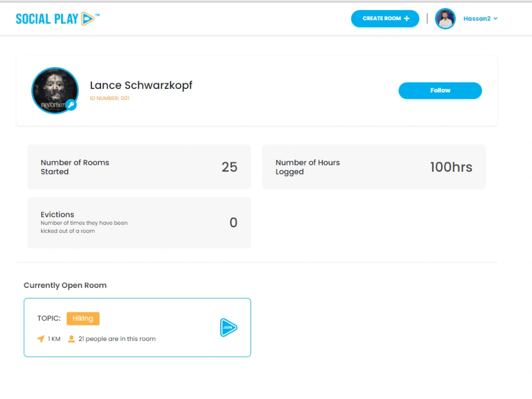Open Hassan2 avatar in header
Image resolution: width=532 pixels, height=399 pixels.
(445, 19)
